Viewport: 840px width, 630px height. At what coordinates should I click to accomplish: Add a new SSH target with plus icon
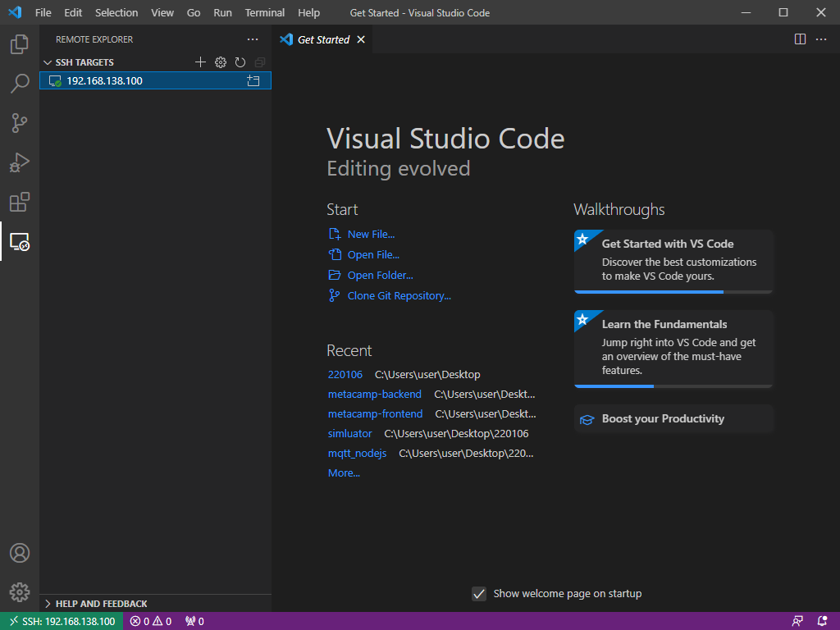(x=200, y=62)
